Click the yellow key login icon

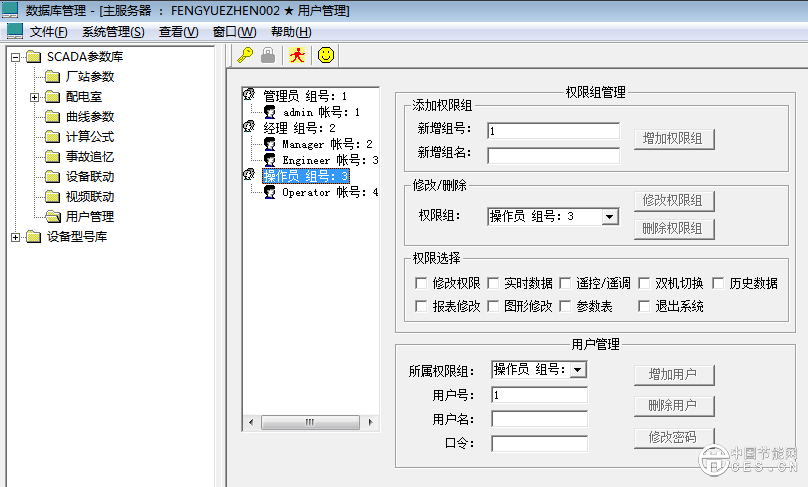[245, 55]
